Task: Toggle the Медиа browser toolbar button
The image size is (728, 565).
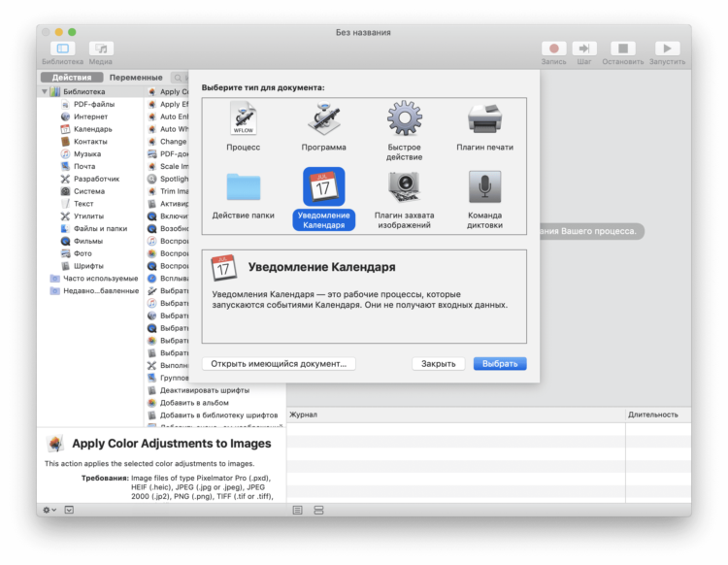Action: pos(101,49)
